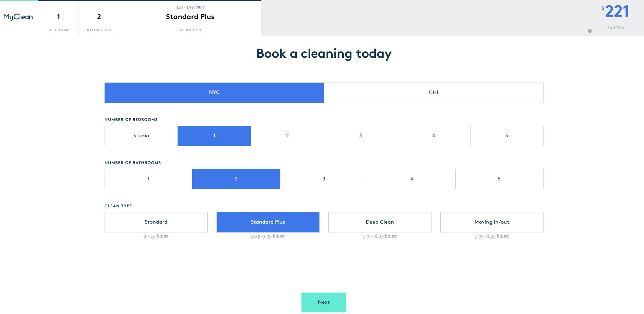Screen dimensions: 644x314
Task: Choose Deep Clean type
Action: pos(380,222)
